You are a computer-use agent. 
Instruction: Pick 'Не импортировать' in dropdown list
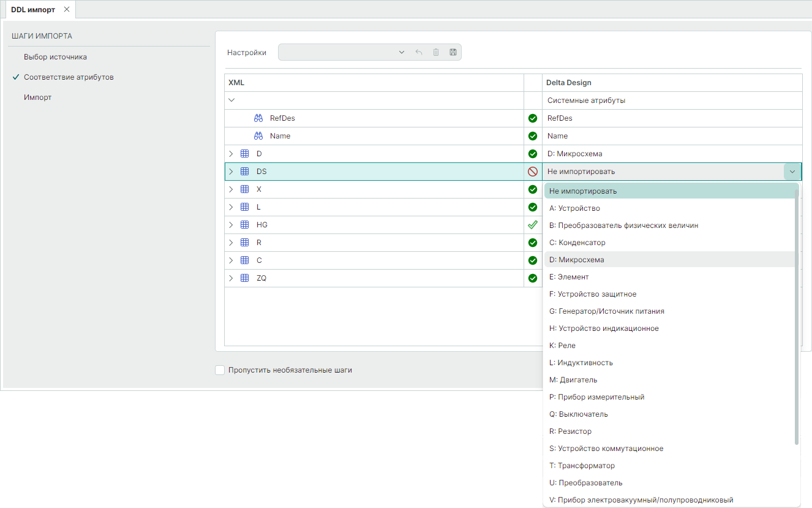[x=583, y=191]
